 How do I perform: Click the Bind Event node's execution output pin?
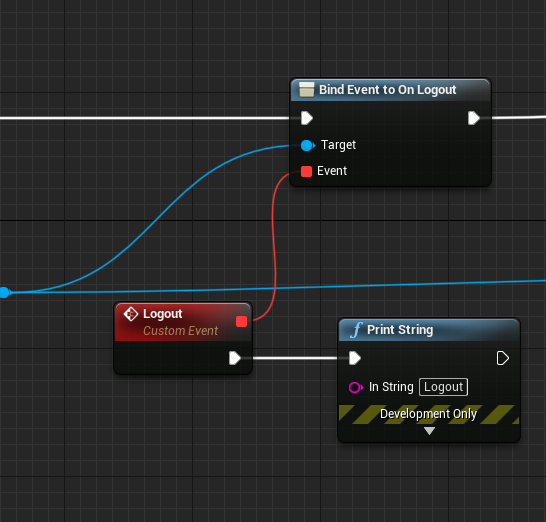[x=474, y=118]
